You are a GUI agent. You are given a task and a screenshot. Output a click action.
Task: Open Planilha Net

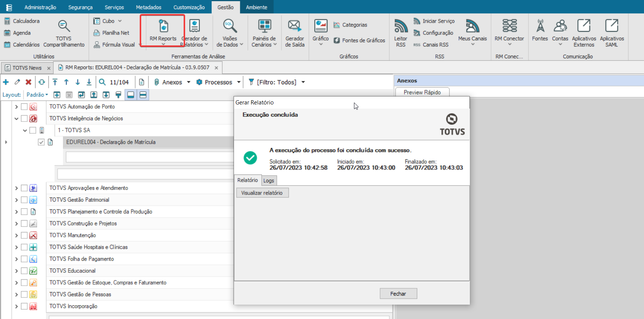point(112,33)
